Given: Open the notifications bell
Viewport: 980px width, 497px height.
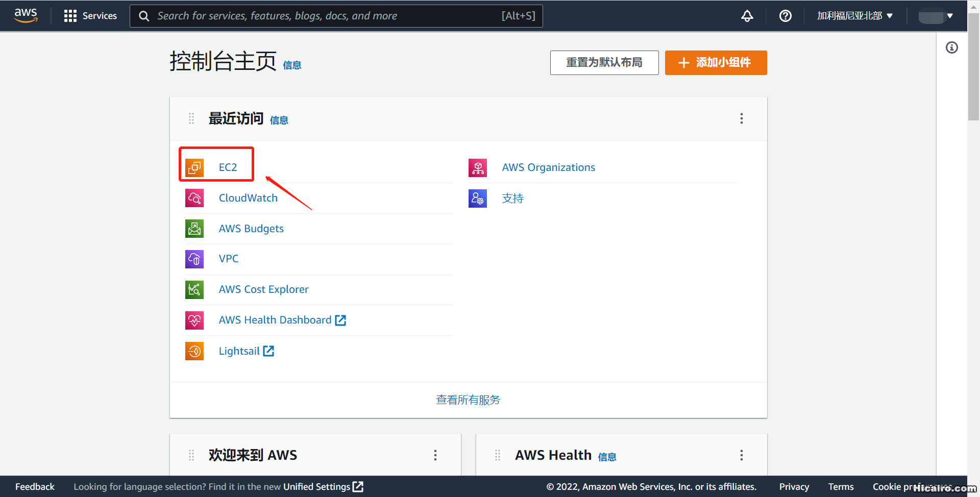Looking at the screenshot, I should (x=747, y=16).
